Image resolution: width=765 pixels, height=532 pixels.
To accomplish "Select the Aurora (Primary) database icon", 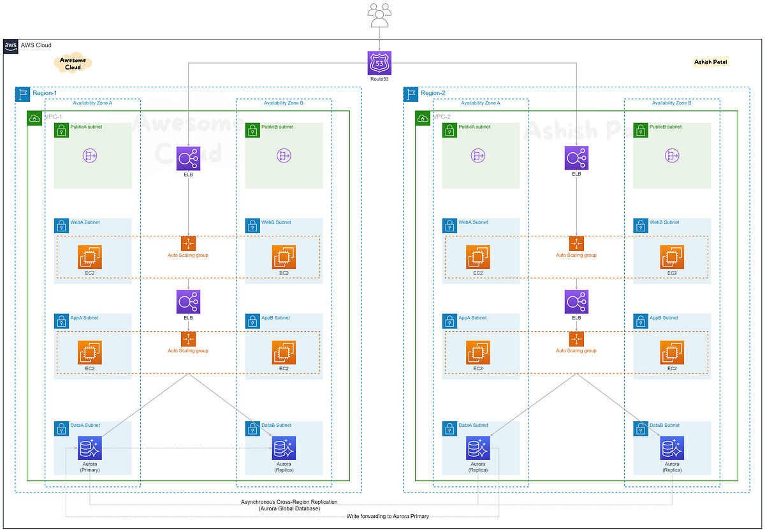I will point(89,448).
